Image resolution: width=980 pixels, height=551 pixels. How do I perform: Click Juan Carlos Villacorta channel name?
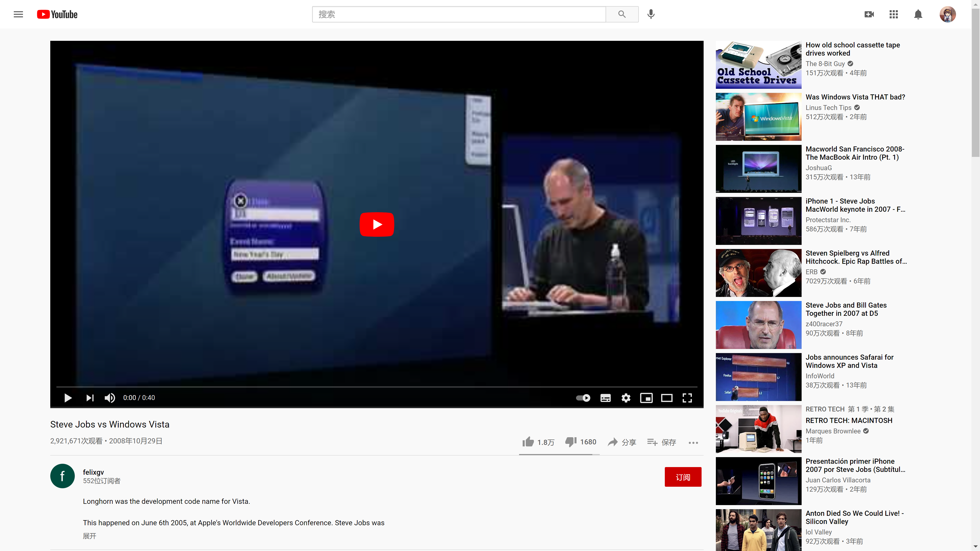click(x=838, y=480)
